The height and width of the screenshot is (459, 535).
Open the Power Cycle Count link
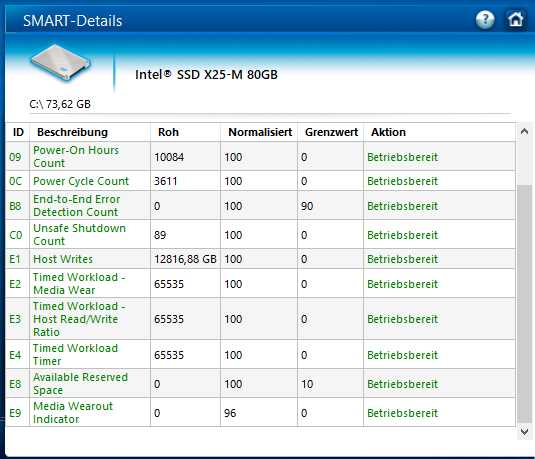point(81,181)
